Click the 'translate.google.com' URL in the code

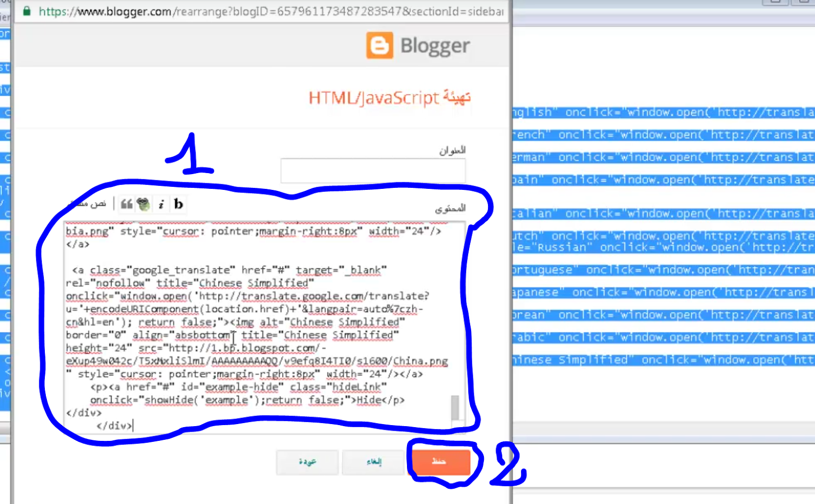click(303, 296)
